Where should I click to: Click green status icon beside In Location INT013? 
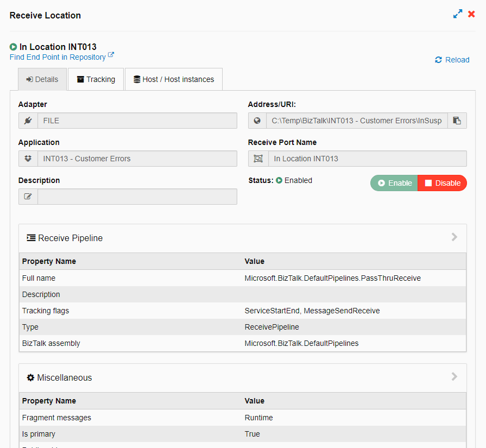point(13,47)
